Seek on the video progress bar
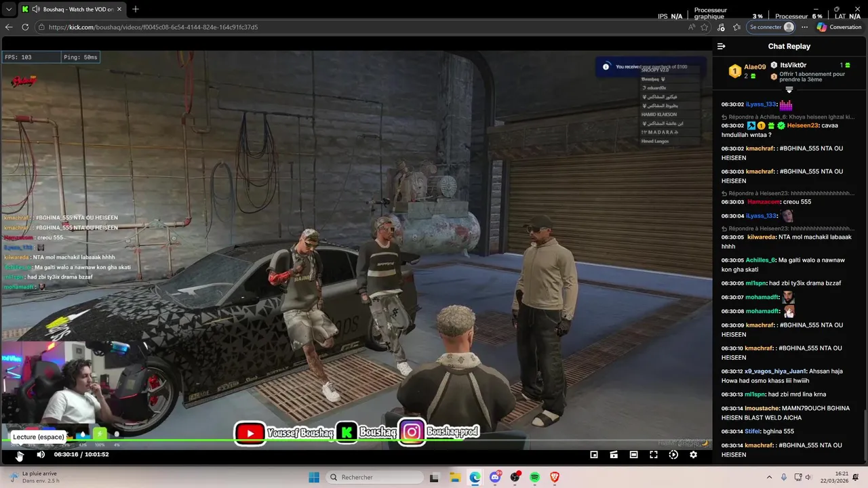Viewport: 868px width, 488px height. (357, 441)
